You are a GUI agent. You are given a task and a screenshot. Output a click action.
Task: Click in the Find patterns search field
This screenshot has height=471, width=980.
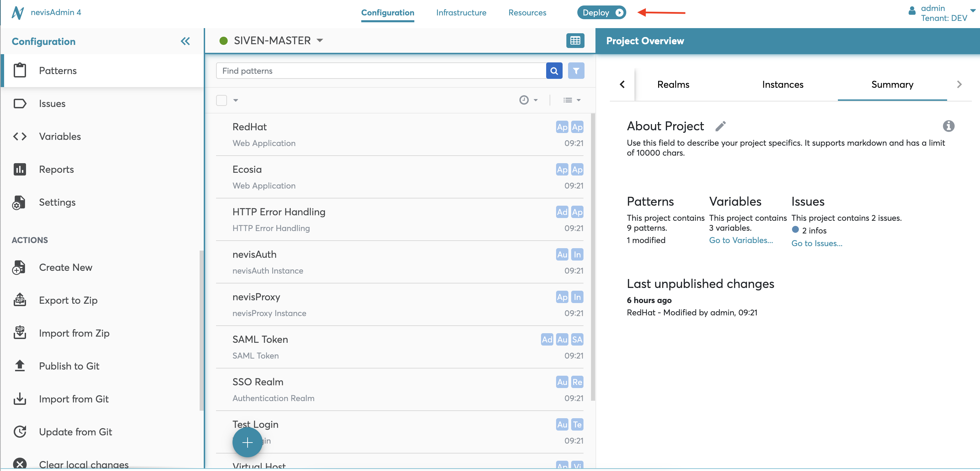click(380, 71)
